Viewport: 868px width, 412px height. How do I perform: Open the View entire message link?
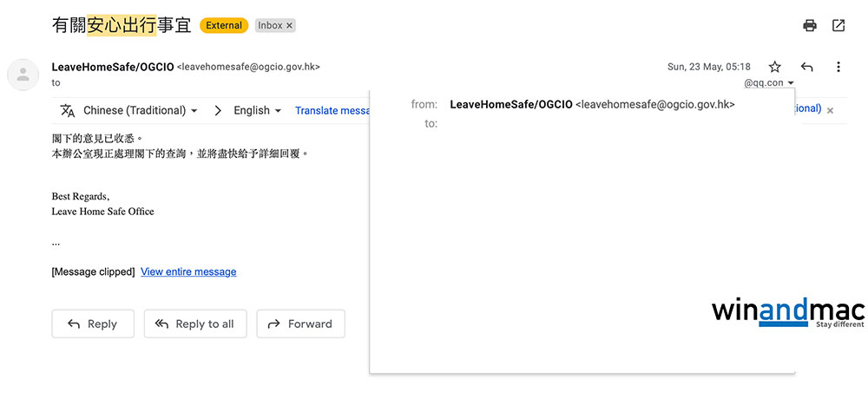point(188,271)
